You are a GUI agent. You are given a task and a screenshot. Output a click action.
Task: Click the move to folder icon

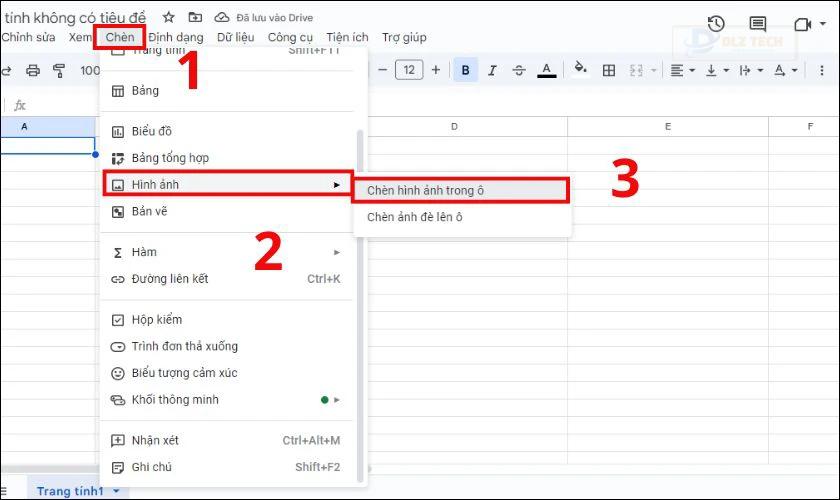click(195, 17)
